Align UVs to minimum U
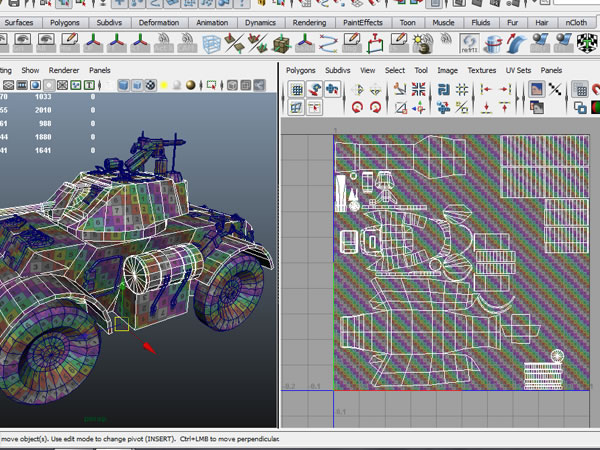 pos(486,90)
